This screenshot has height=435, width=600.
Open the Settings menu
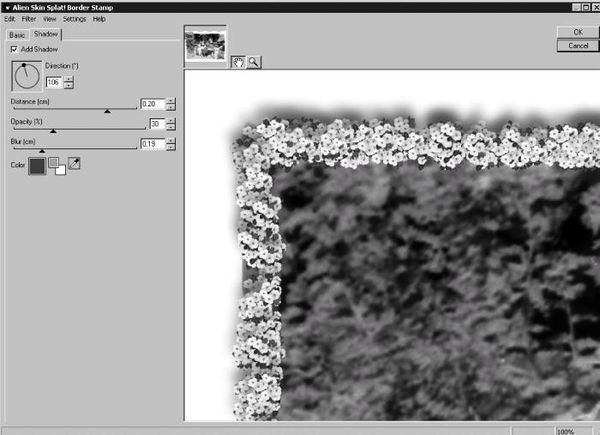click(74, 19)
